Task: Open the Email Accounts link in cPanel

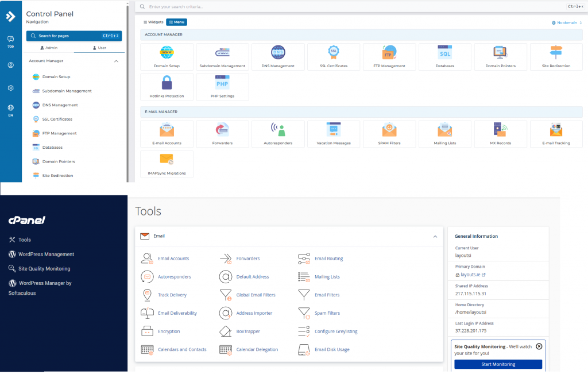Action: click(x=173, y=259)
